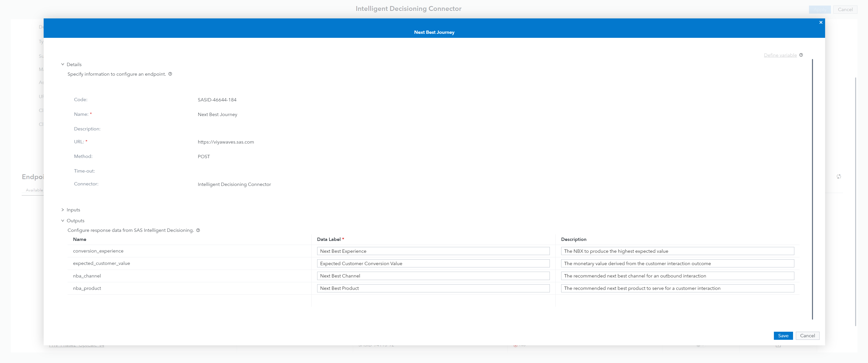The height and width of the screenshot is (363, 868).
Task: Save the Next Best Journey endpoint
Action: point(783,336)
